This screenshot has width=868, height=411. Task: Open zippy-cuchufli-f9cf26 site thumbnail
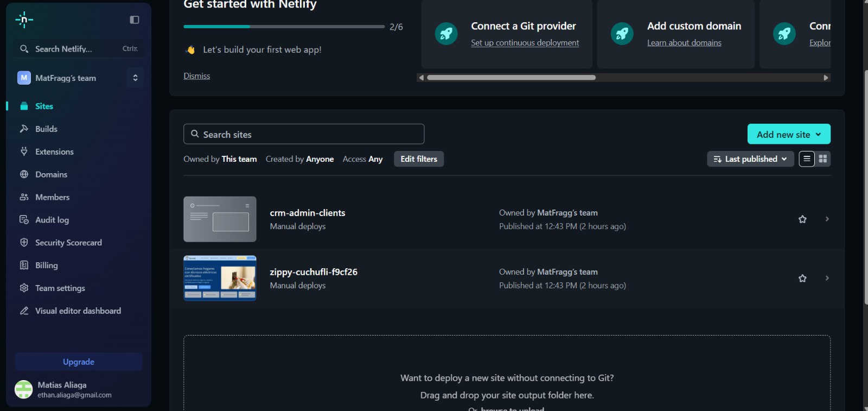220,279
